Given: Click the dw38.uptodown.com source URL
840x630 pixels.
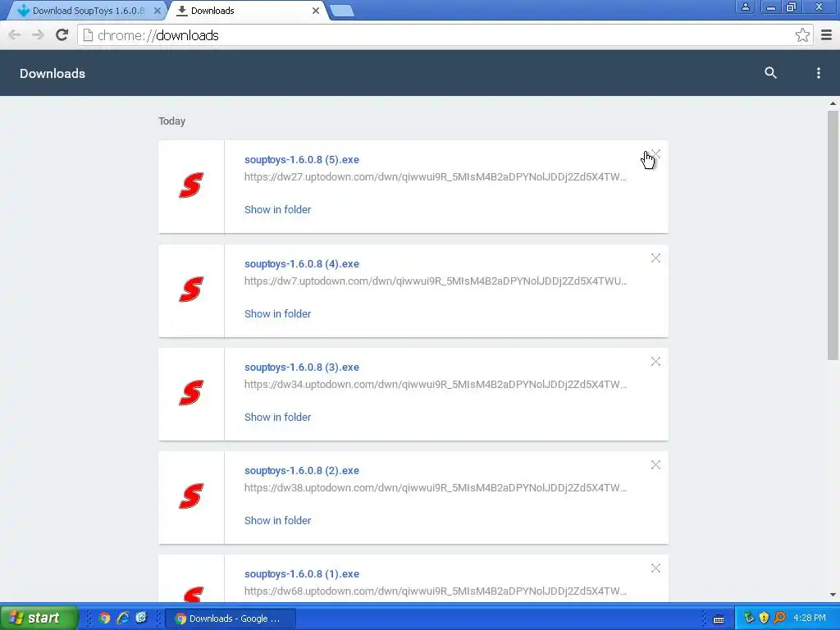Looking at the screenshot, I should [435, 487].
